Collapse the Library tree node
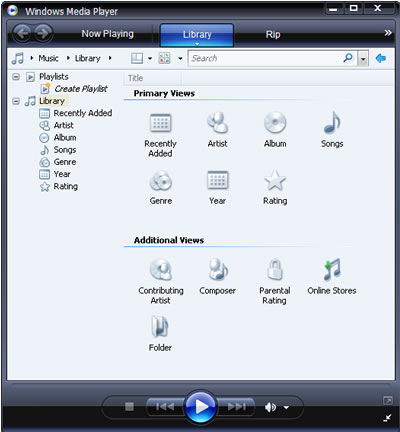 [16, 101]
